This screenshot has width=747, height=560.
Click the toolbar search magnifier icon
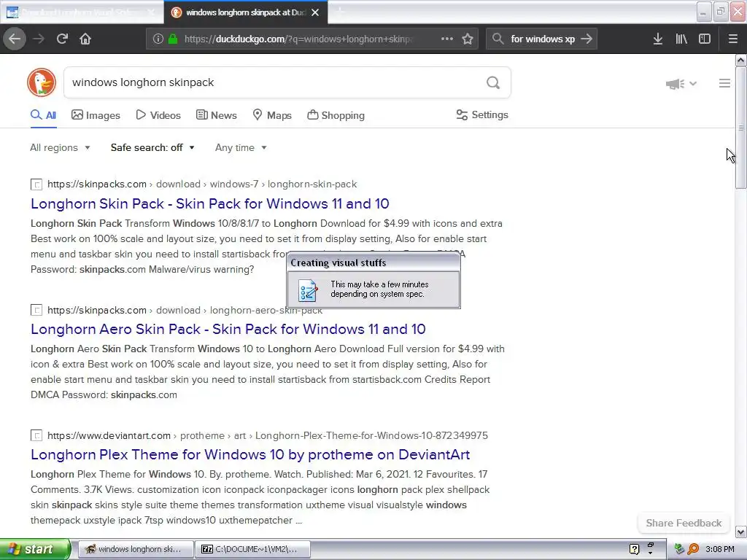tap(498, 39)
